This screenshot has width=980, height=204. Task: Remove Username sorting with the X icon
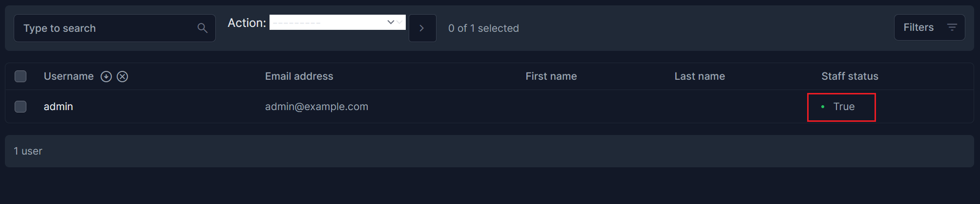(x=123, y=77)
